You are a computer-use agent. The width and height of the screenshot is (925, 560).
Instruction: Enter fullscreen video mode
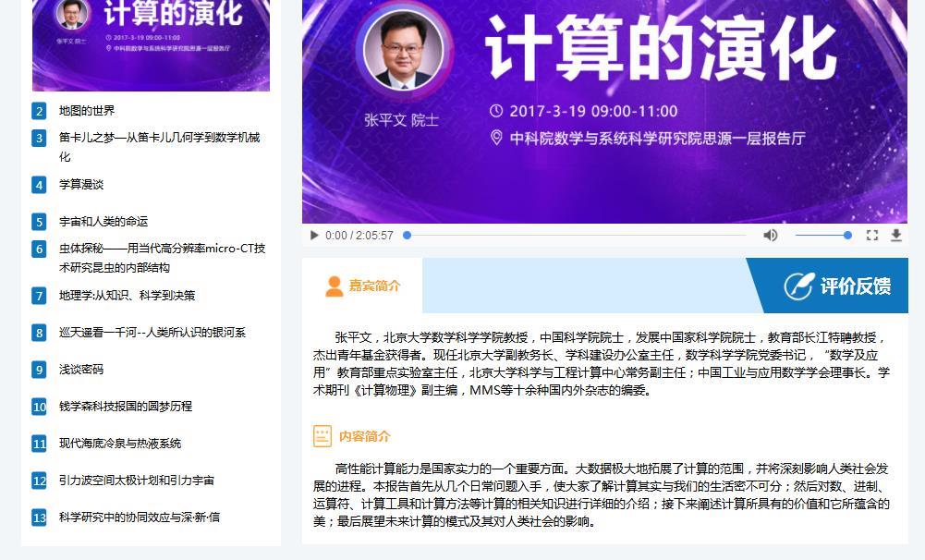pos(872,236)
